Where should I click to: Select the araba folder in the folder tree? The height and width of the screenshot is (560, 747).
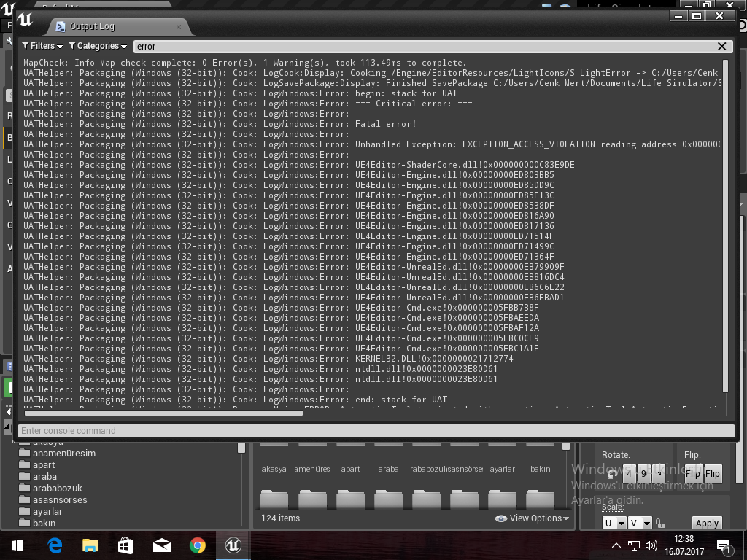[38, 477]
